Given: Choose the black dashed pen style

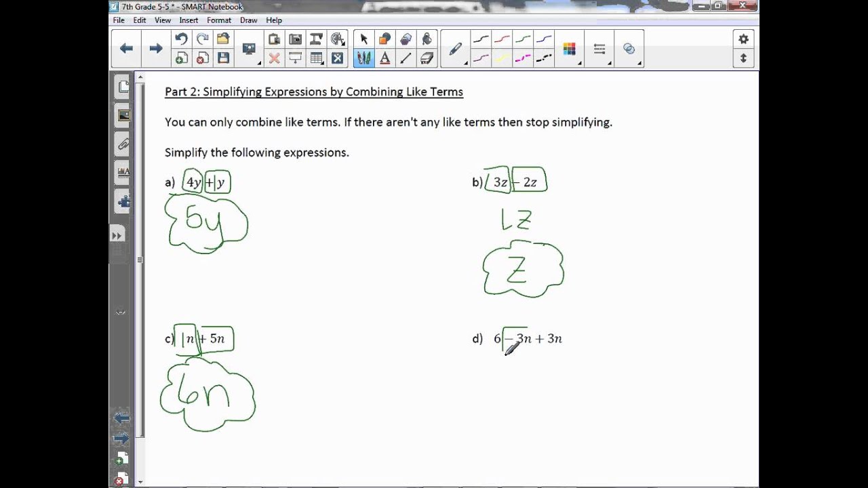Looking at the screenshot, I should pyautogui.click(x=544, y=58).
